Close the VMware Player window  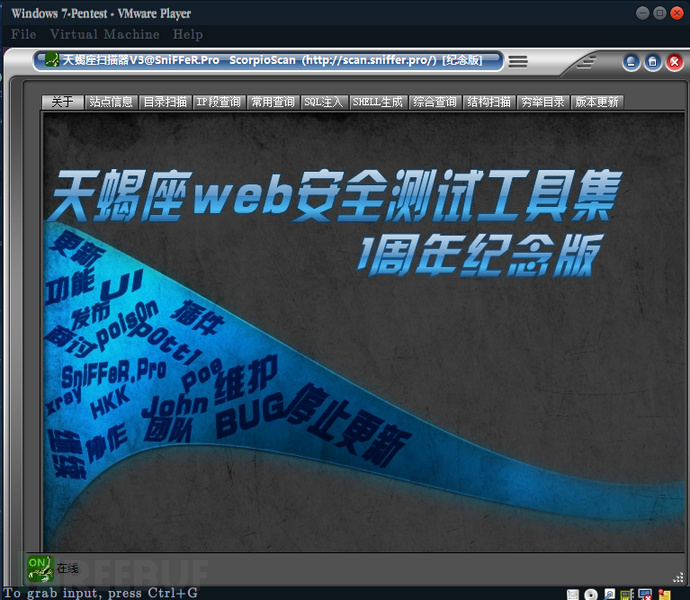click(x=677, y=13)
